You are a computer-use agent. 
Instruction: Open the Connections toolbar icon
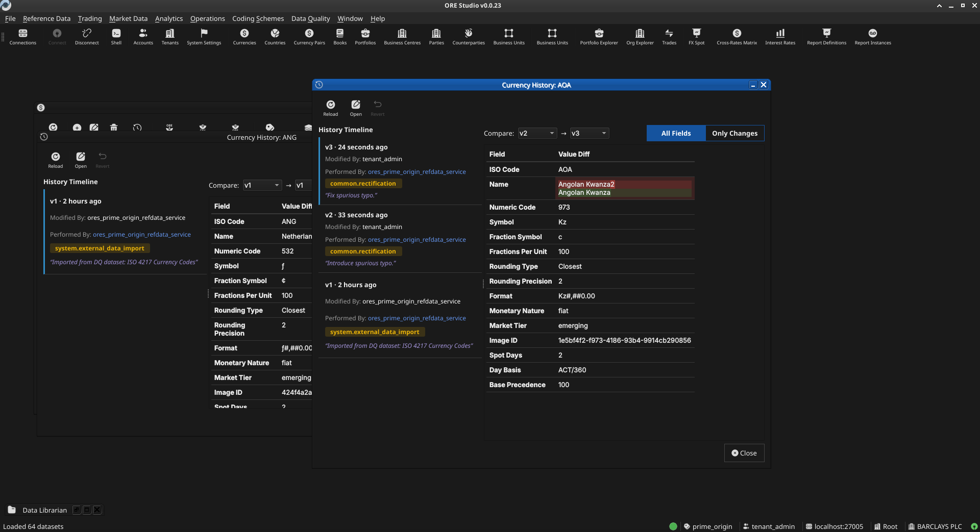[x=23, y=37]
